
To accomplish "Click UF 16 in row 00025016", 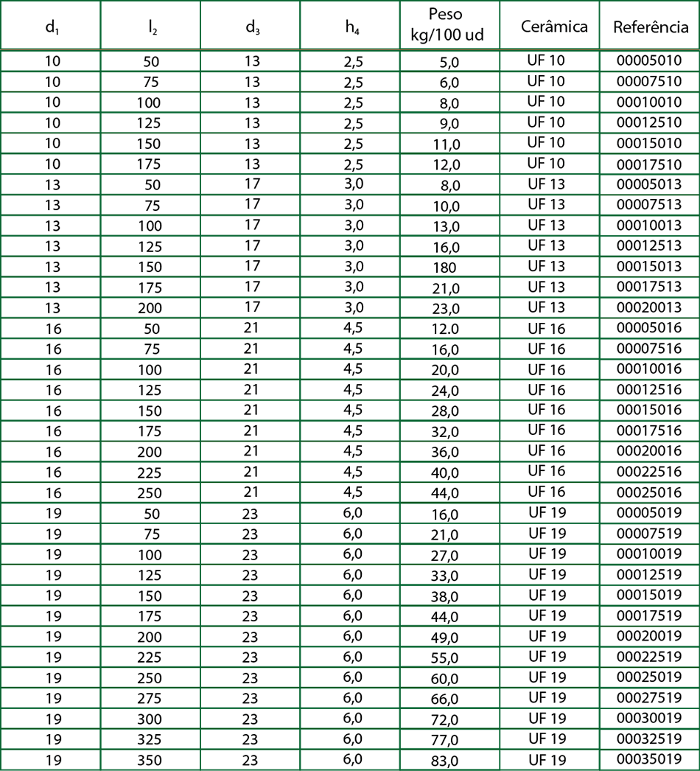I will (x=547, y=492).
